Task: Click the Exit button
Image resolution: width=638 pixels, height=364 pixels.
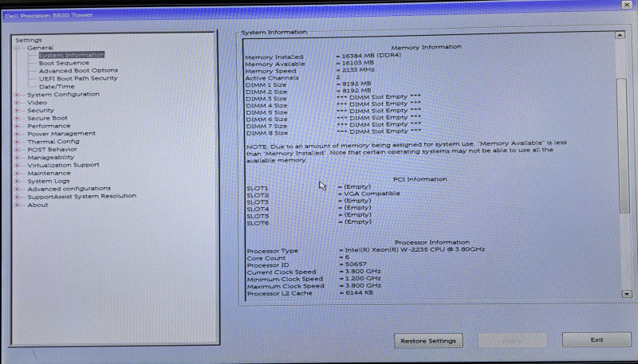Action: 597,340
